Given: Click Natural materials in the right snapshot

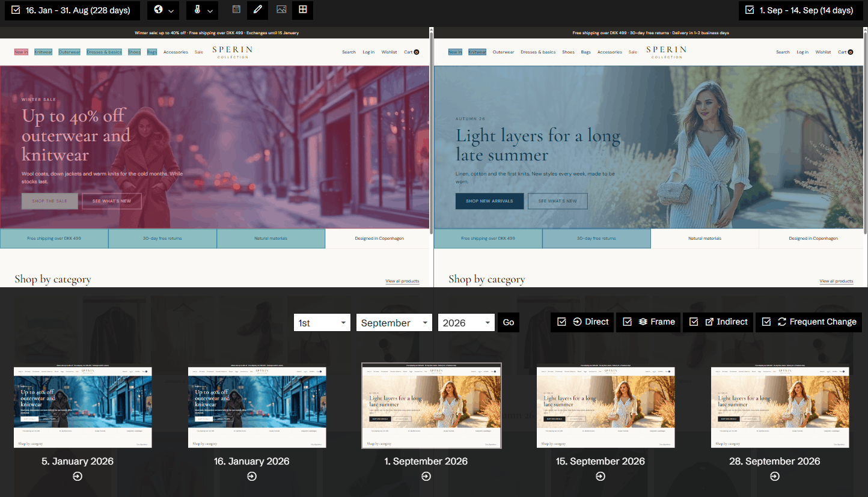Looking at the screenshot, I should tap(704, 239).
